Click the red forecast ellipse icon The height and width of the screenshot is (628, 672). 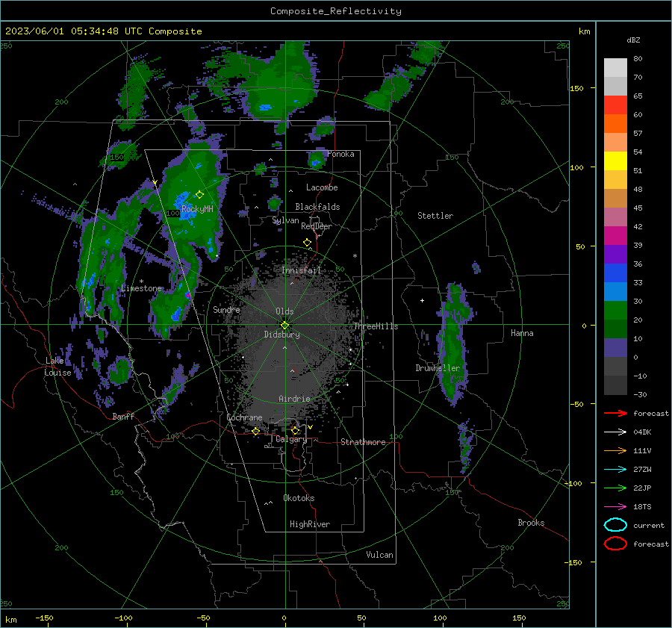click(615, 544)
